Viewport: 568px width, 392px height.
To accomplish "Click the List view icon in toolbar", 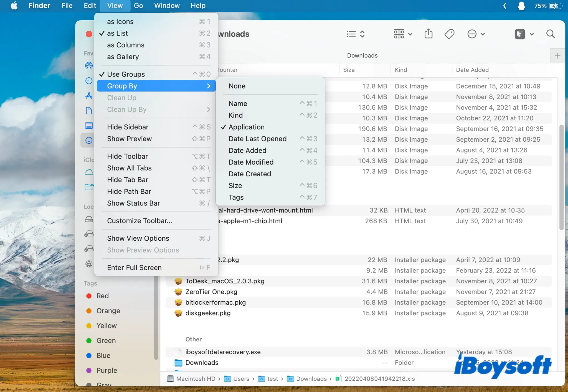I will tap(351, 34).
